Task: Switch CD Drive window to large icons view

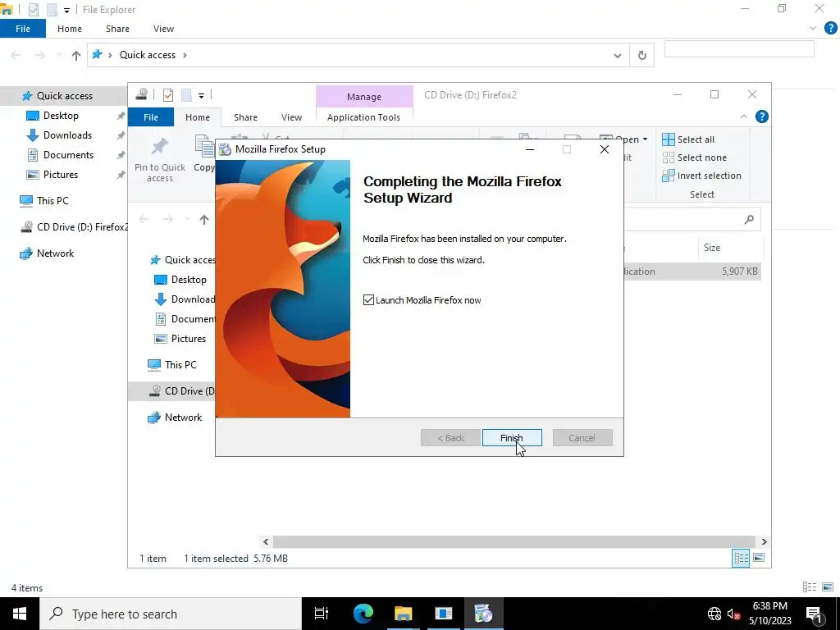Action: pos(759,558)
